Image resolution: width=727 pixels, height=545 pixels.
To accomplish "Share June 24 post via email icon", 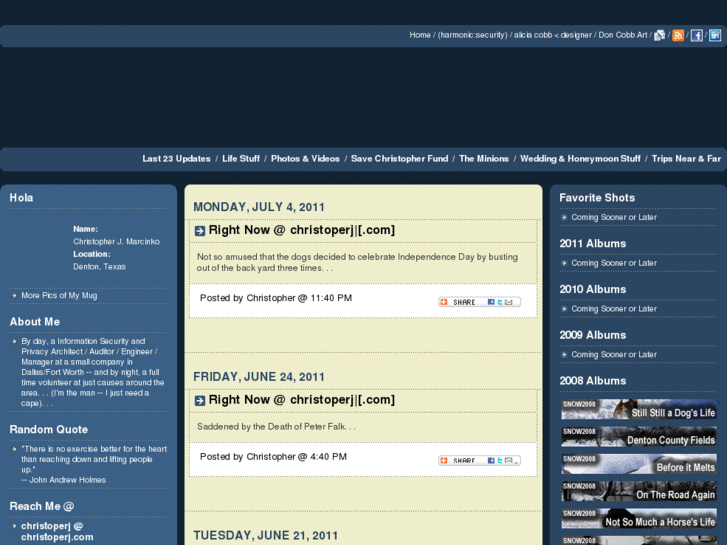I will [x=509, y=460].
